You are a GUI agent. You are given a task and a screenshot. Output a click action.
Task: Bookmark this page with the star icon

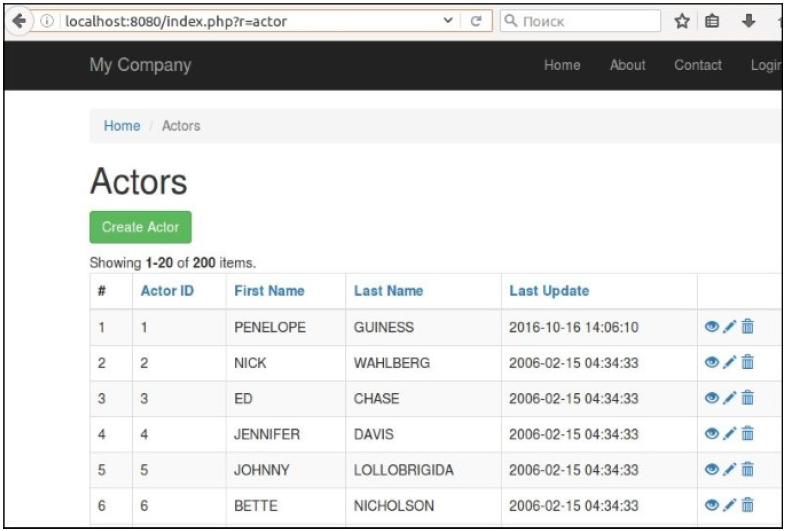point(682,21)
